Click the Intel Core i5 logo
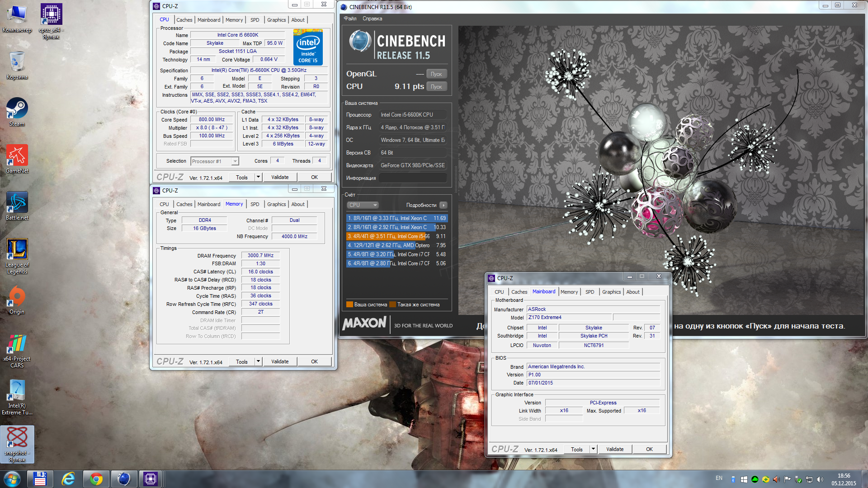The height and width of the screenshot is (488, 868). [308, 47]
